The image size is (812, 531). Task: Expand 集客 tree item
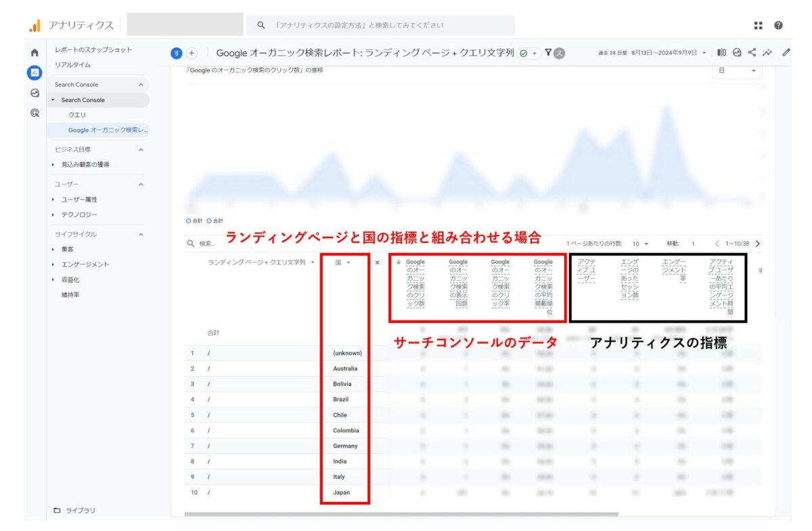pyautogui.click(x=53, y=249)
